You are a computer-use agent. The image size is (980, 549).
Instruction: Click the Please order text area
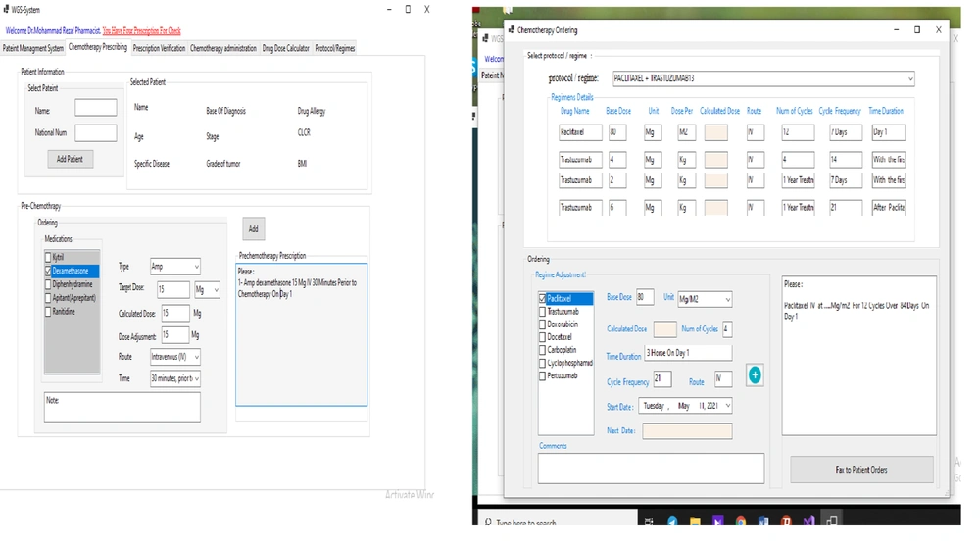(x=858, y=356)
